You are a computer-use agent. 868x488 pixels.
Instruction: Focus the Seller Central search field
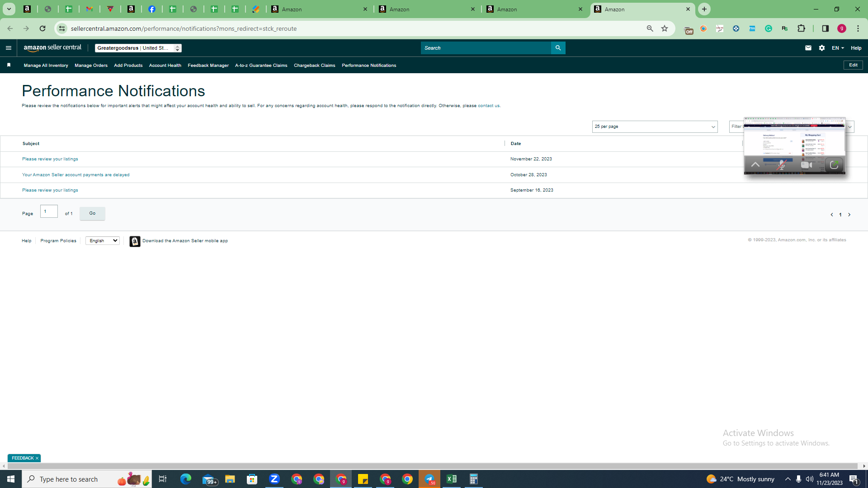pos(486,48)
